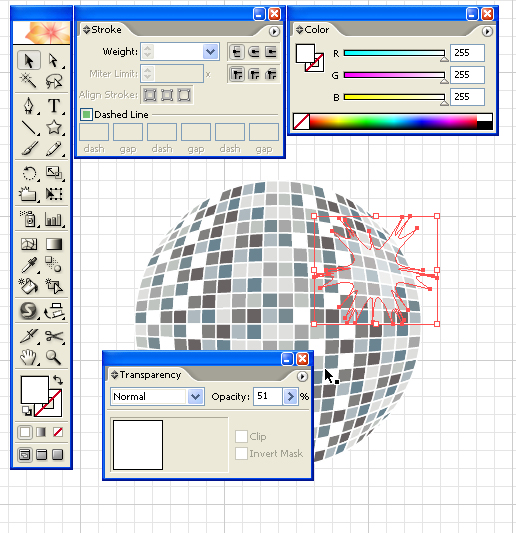
Task: Select the Eyedropper tool
Action: (x=29, y=265)
